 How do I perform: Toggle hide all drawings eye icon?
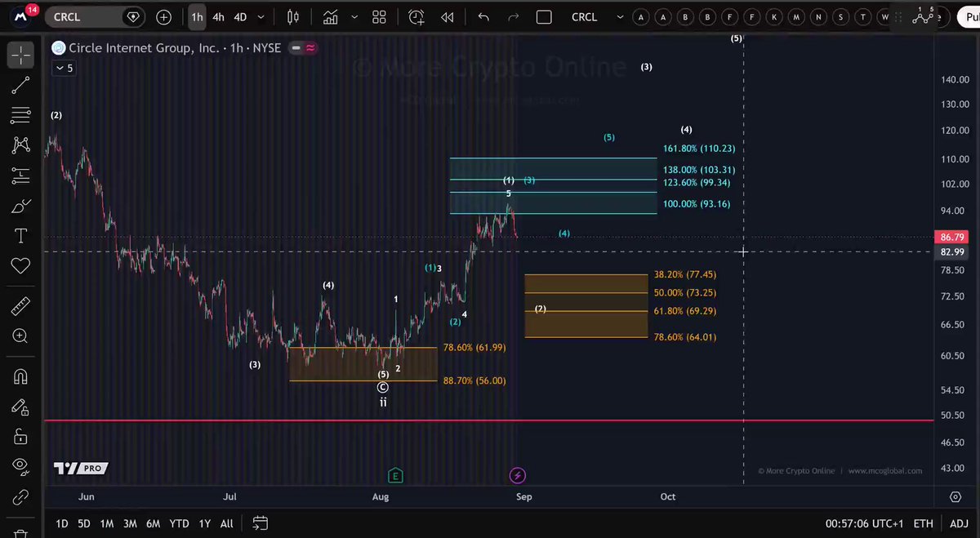coord(20,467)
